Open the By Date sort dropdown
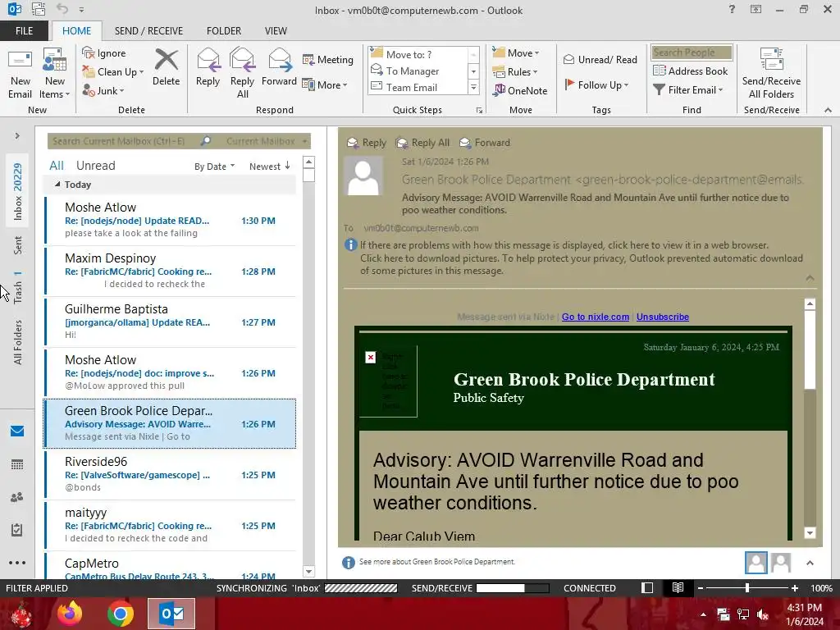The image size is (840, 630). pos(214,166)
